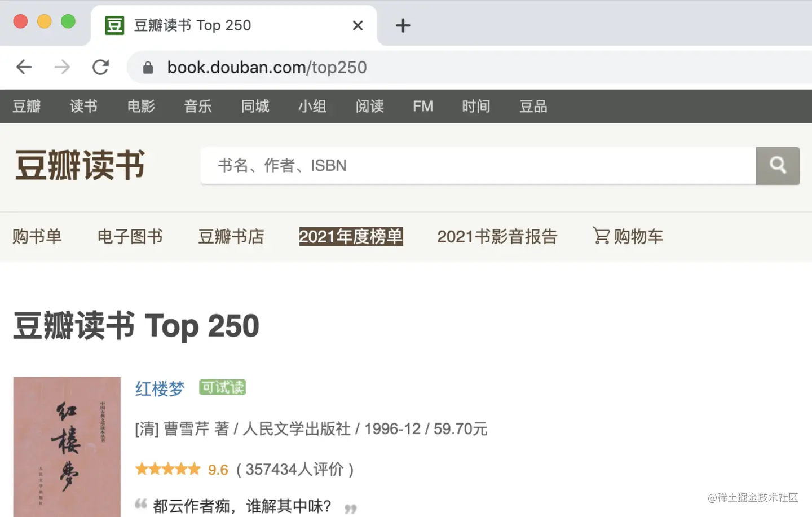Open 时间 in the top navigation
Image resolution: width=812 pixels, height=517 pixels.
tap(476, 106)
